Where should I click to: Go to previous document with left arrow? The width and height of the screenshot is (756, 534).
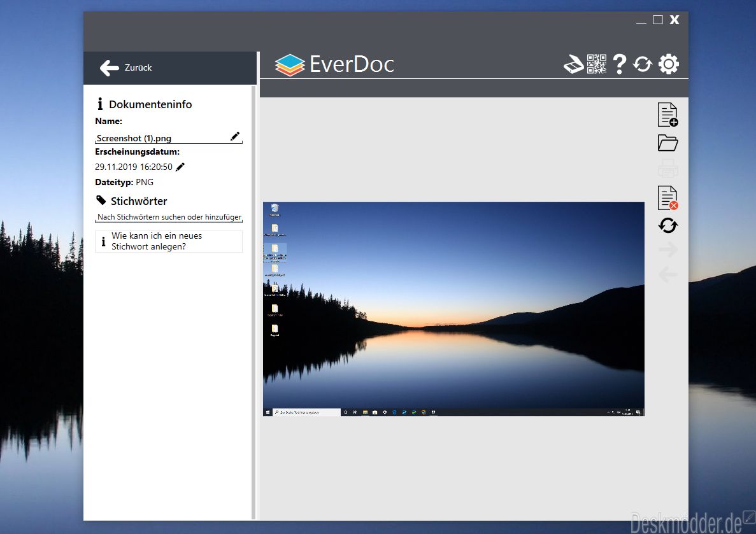pos(667,275)
